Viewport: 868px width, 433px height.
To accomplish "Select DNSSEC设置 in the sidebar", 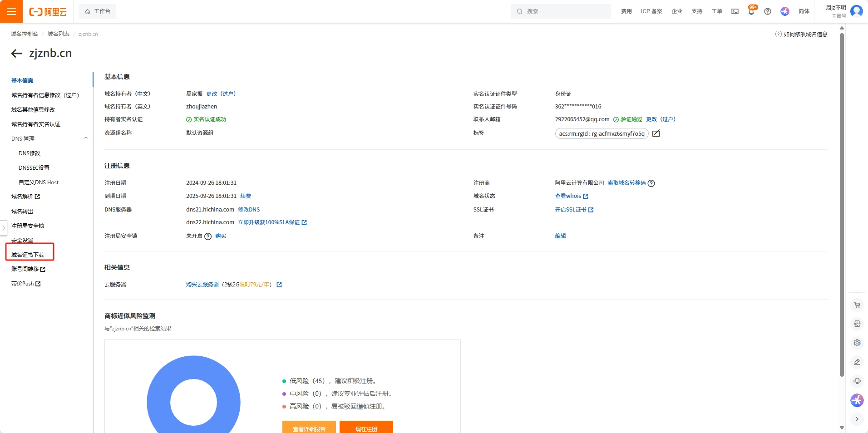I will [x=34, y=168].
